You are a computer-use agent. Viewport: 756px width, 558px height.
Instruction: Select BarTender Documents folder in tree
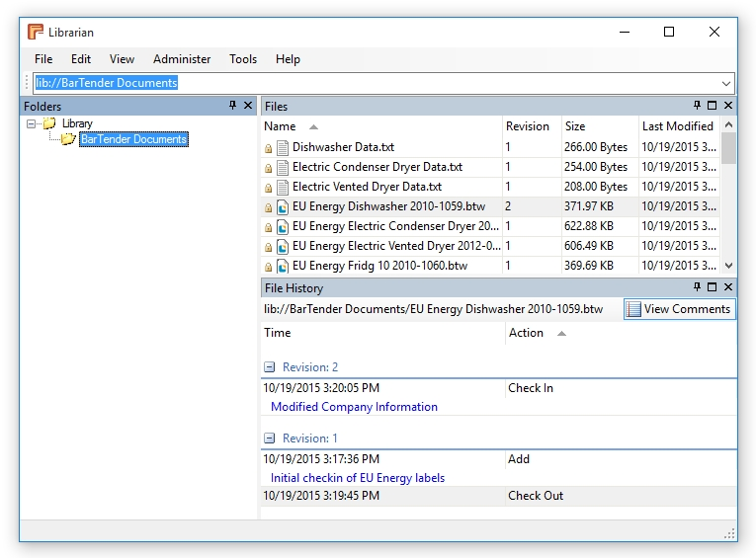[133, 139]
